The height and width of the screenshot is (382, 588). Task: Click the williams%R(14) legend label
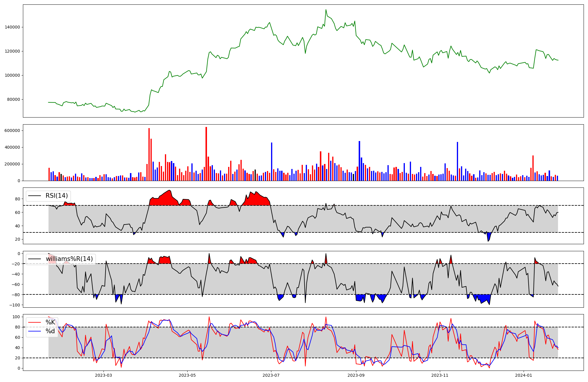[69, 259]
